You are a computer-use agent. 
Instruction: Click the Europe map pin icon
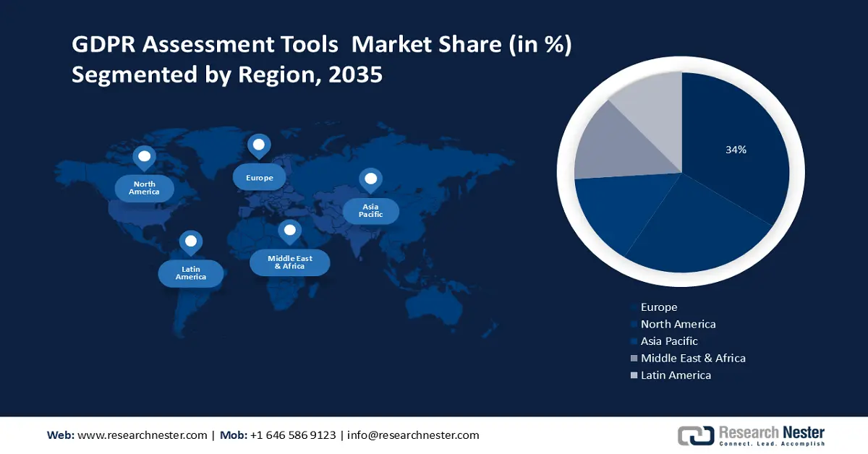pos(259,147)
